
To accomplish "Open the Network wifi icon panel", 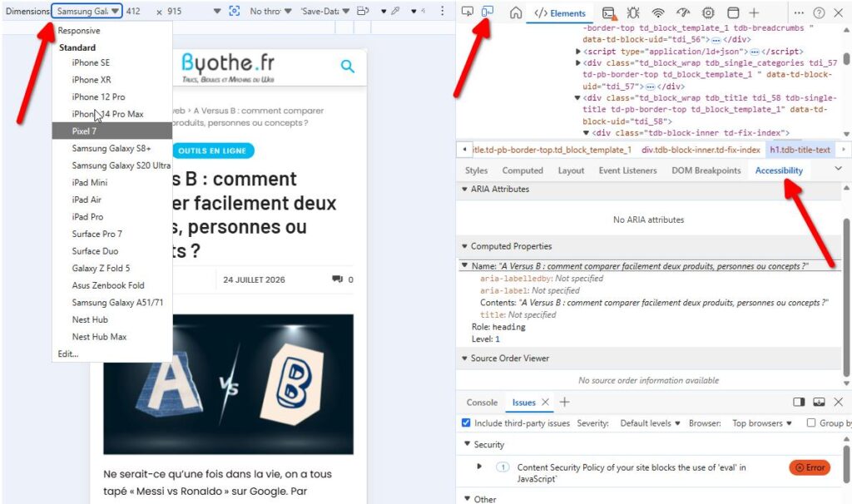I will (658, 12).
